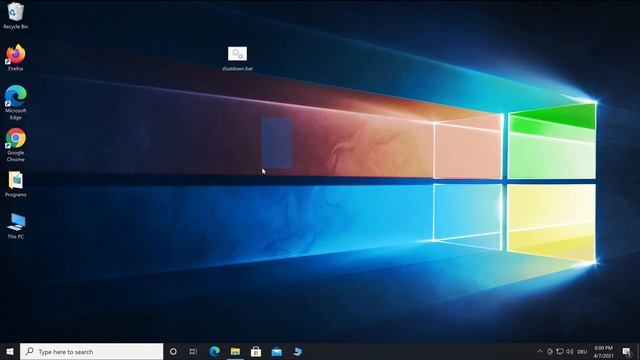Open Task View from the taskbar
Viewport: 640px width, 360px height.
tap(193, 351)
